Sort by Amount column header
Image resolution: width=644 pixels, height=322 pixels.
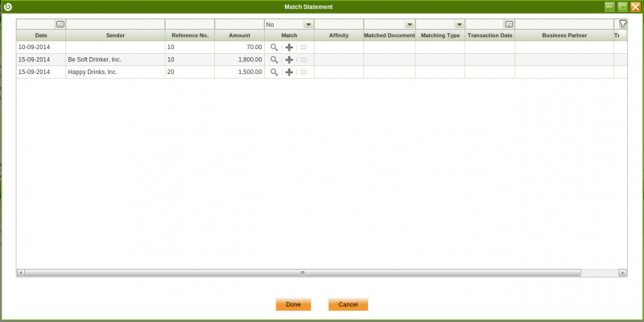pos(239,35)
